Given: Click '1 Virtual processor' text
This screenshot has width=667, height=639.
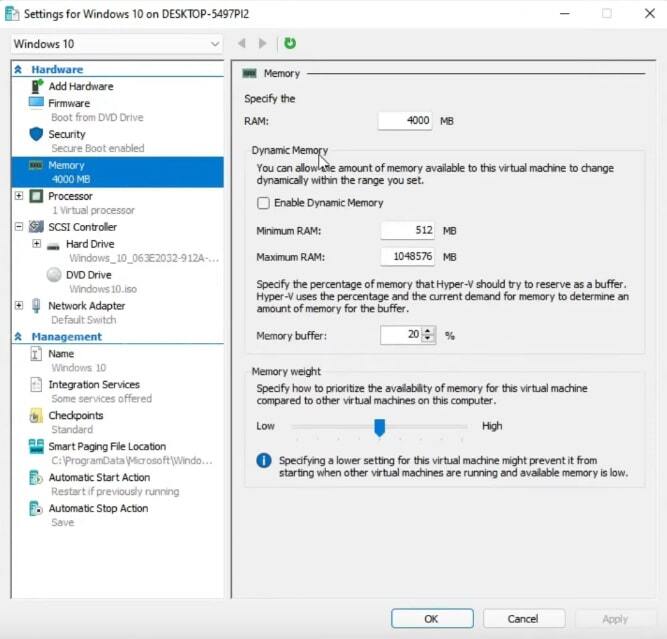Looking at the screenshot, I should (x=93, y=210).
